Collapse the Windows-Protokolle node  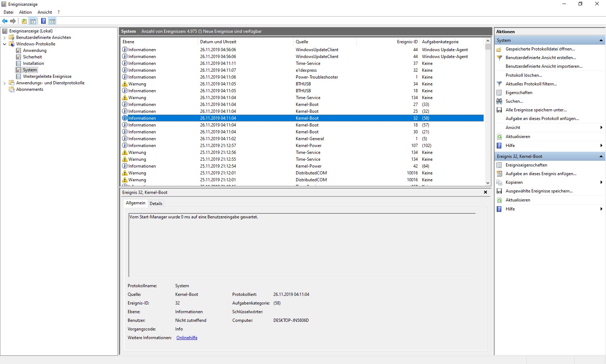coord(4,44)
